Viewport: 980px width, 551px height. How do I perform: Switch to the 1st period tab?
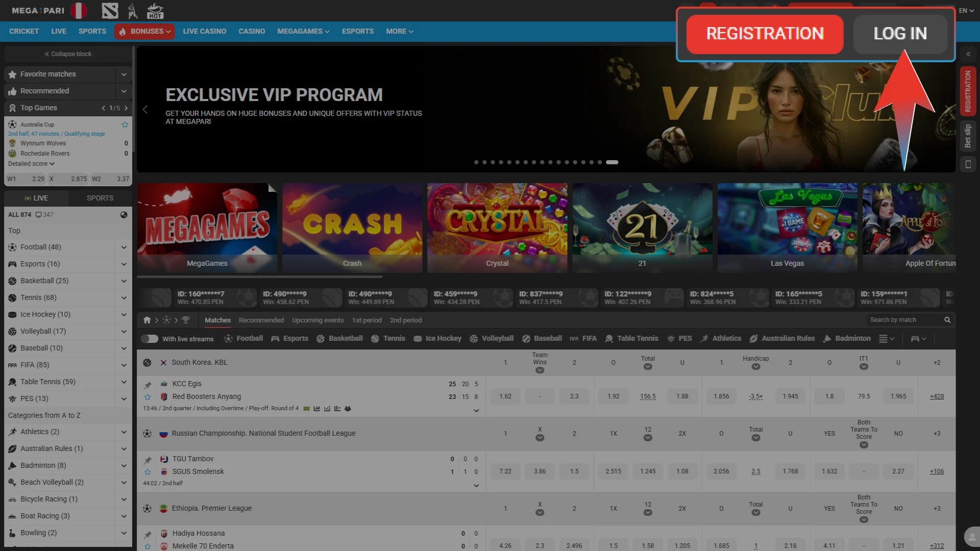pyautogui.click(x=366, y=320)
